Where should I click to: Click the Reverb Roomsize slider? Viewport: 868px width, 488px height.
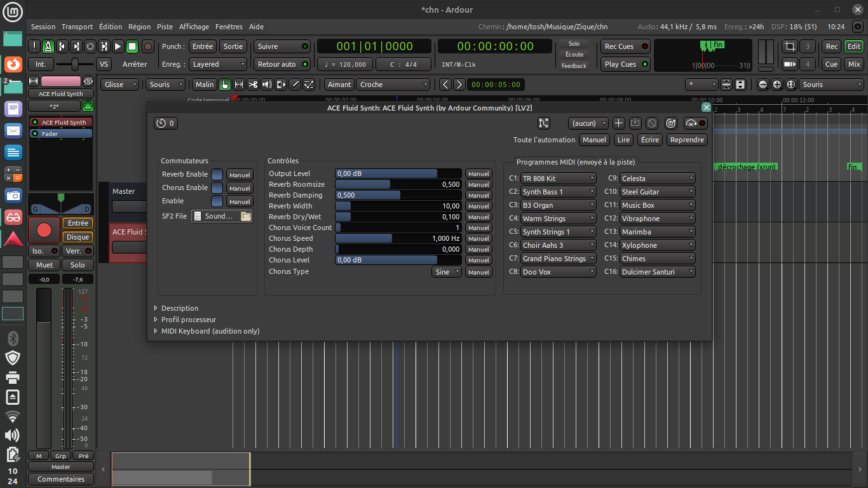coord(398,184)
